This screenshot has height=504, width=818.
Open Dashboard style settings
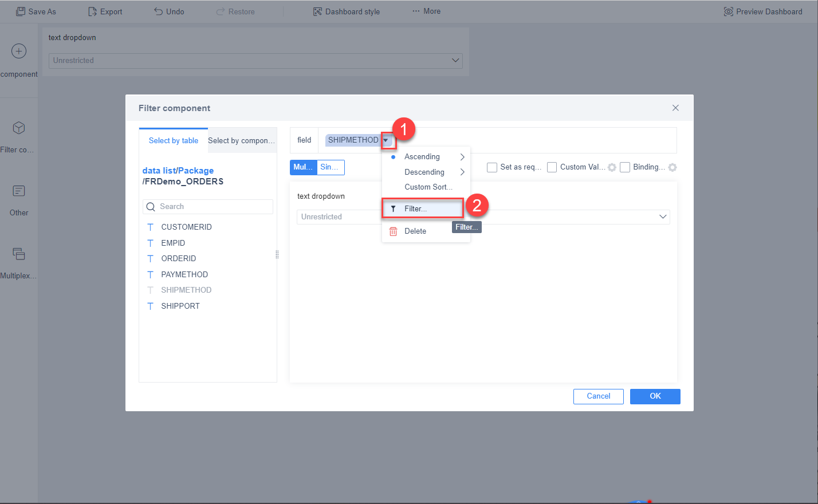coord(347,11)
